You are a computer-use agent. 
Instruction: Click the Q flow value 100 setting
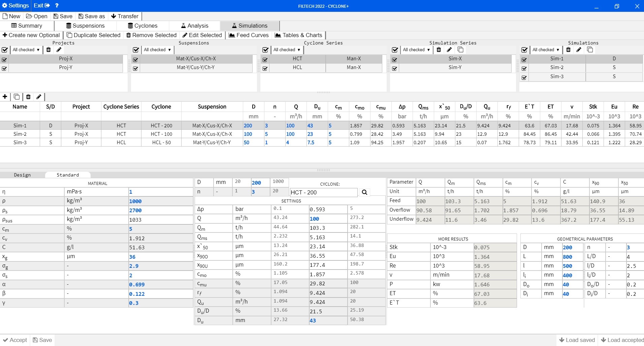coord(328,219)
